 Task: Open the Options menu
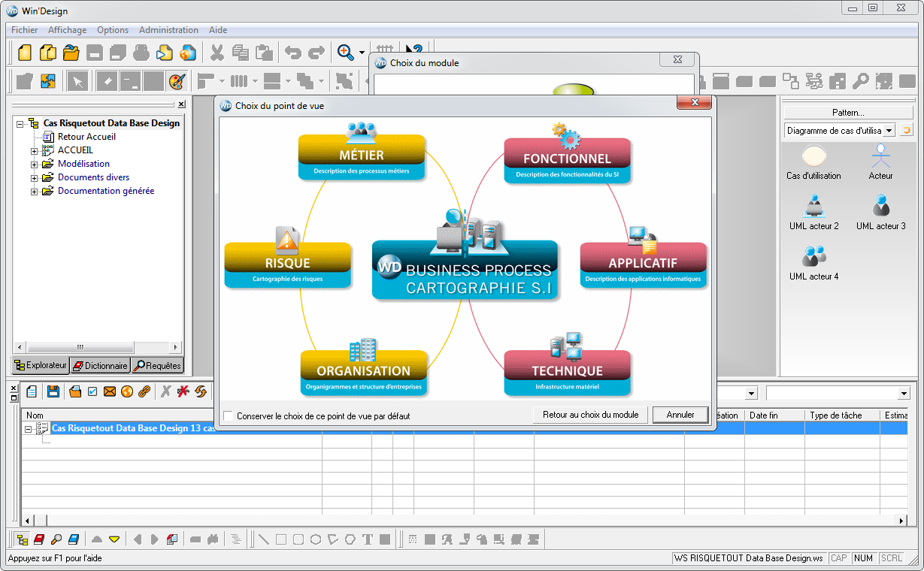click(x=113, y=30)
